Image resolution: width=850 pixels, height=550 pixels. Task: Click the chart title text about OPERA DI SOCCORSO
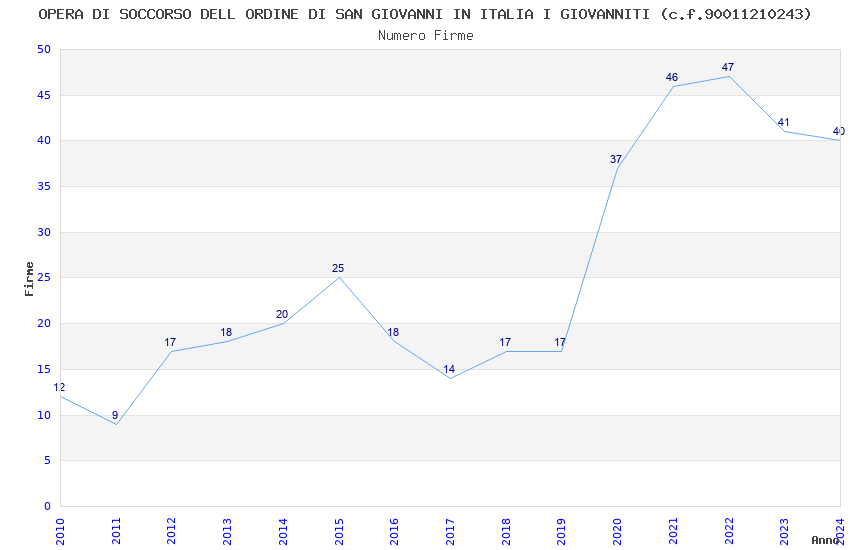tap(424, 15)
